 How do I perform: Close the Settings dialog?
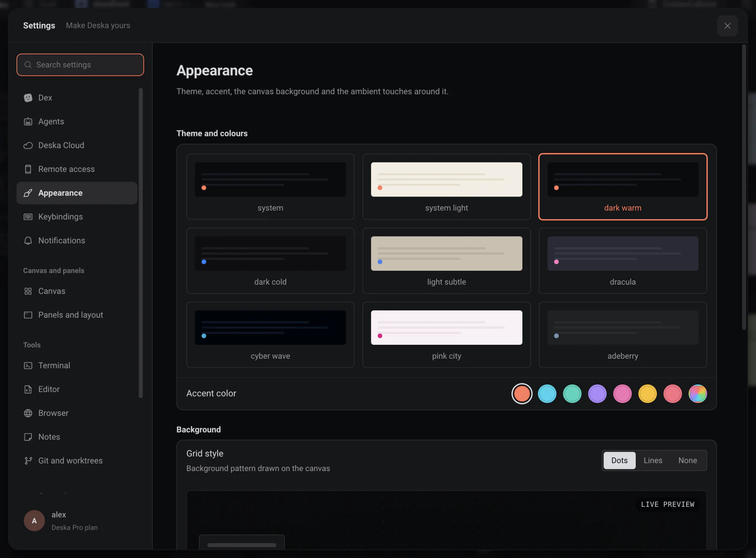click(x=728, y=26)
